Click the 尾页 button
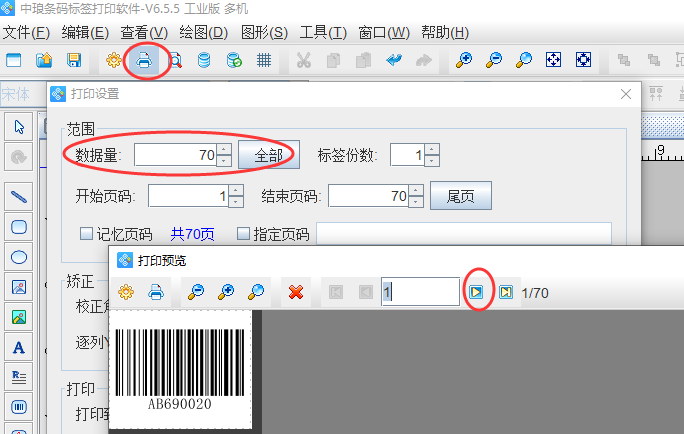 pos(460,195)
